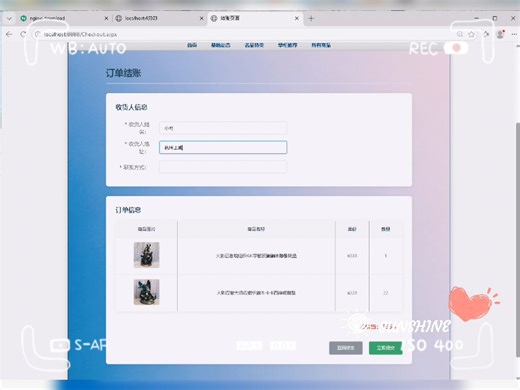Click the second product's name text
This screenshot has height=390, width=520.
[x=256, y=293]
